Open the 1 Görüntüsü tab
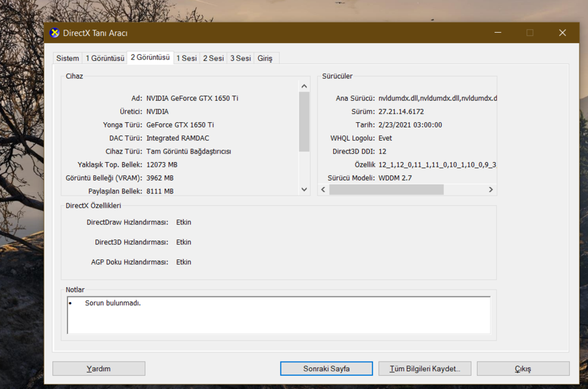 click(x=105, y=58)
